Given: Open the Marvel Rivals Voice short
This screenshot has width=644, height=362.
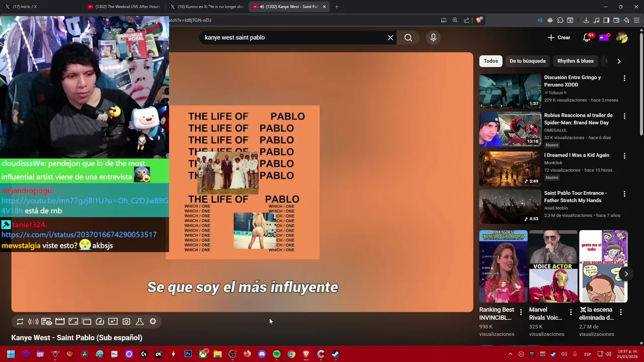Looking at the screenshot, I should click(x=553, y=266).
